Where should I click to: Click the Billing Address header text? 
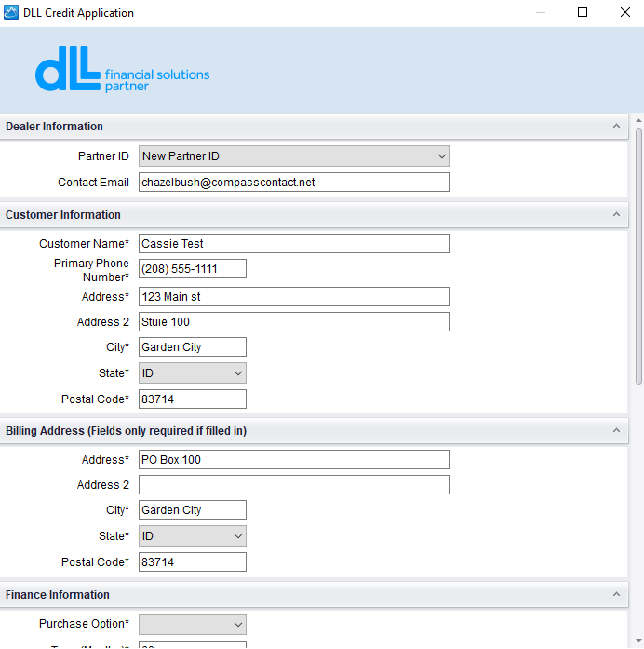coord(126,431)
